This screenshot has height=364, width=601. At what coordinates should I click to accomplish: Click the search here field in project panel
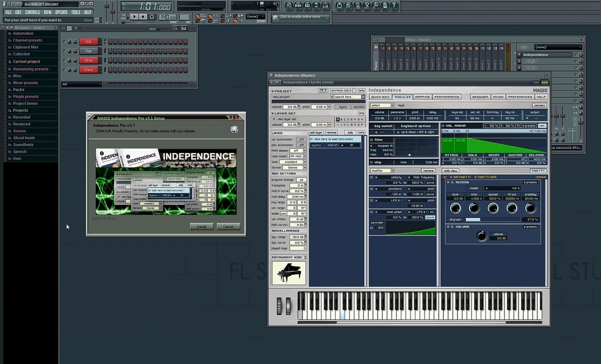tap(348, 97)
